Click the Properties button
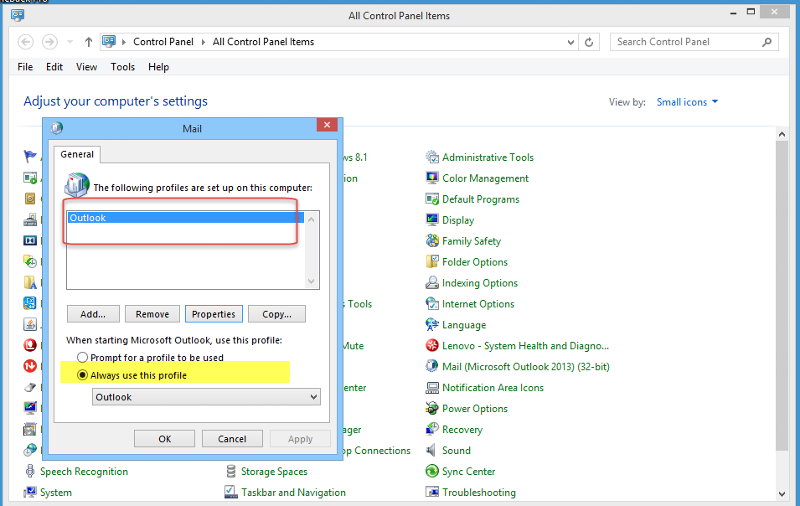This screenshot has height=506, width=800. pos(214,314)
